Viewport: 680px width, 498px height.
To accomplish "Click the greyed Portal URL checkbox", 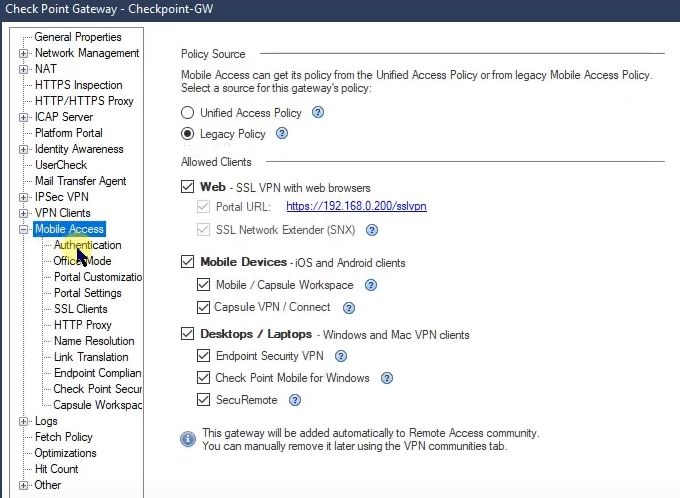I will pos(203,206).
